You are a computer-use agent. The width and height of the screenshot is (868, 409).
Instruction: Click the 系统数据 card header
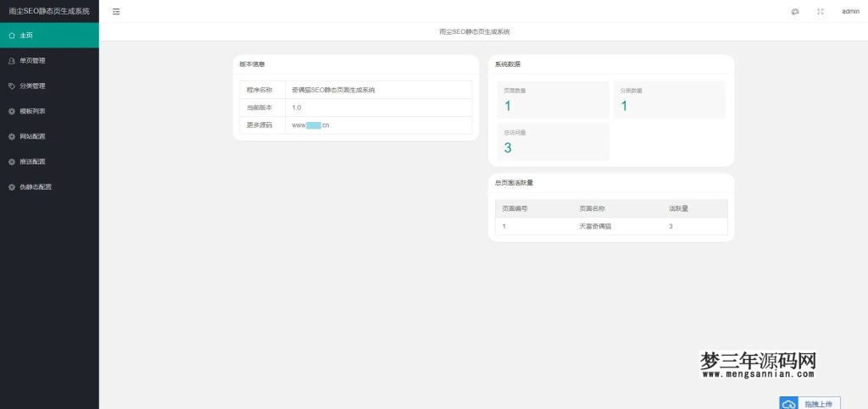click(611, 64)
